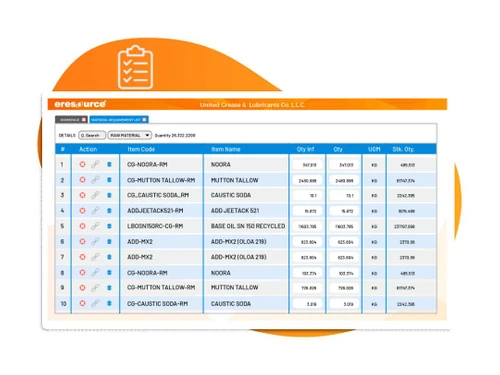Click the red X icon in row 4

click(82, 211)
